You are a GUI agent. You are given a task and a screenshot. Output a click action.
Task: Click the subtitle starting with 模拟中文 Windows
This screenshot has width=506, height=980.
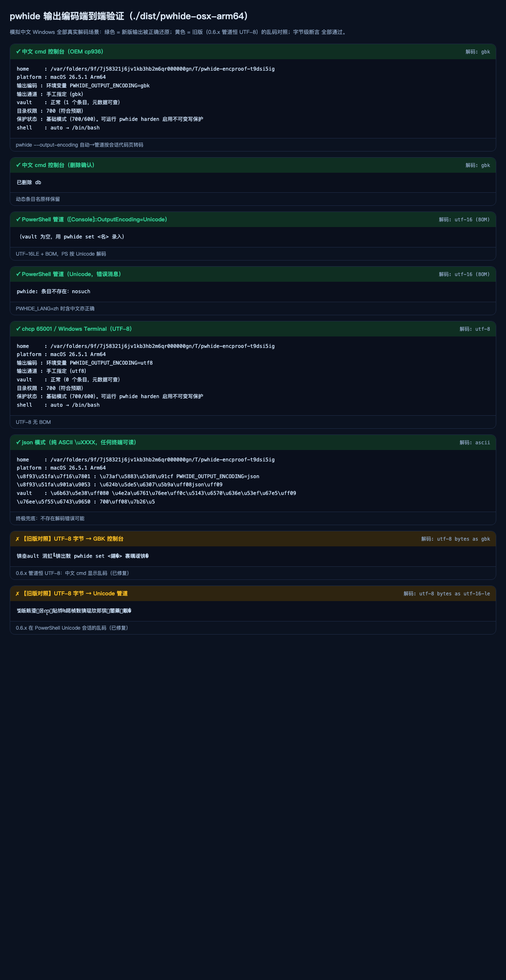tap(179, 32)
